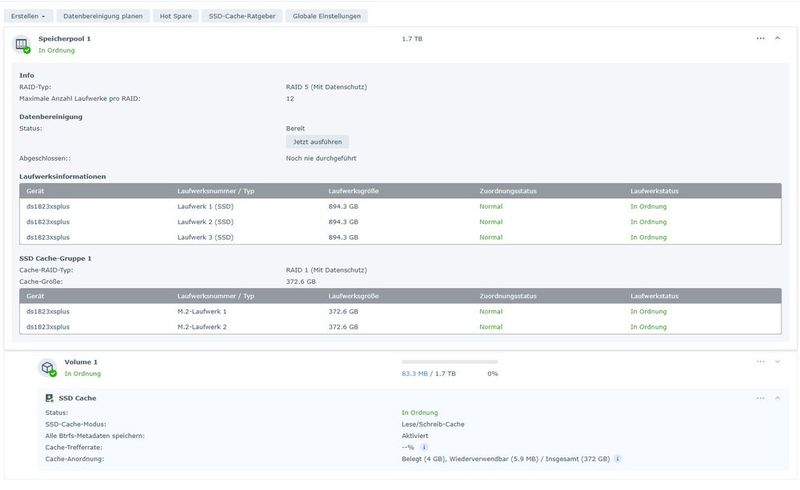Click the Speicherpool 1 storage pool icon
This screenshot has height=490, width=800.
[x=21, y=44]
